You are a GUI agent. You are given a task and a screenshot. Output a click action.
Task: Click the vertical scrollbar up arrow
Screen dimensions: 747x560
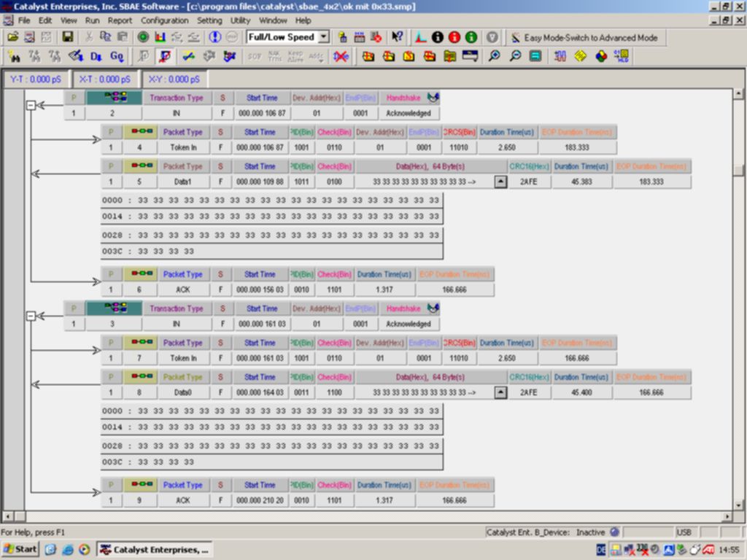point(738,94)
